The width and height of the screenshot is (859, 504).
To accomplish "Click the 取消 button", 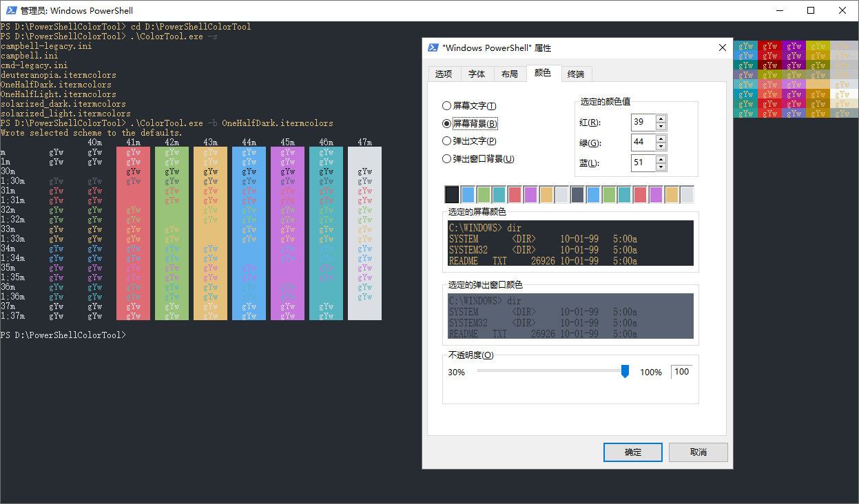I will [698, 452].
